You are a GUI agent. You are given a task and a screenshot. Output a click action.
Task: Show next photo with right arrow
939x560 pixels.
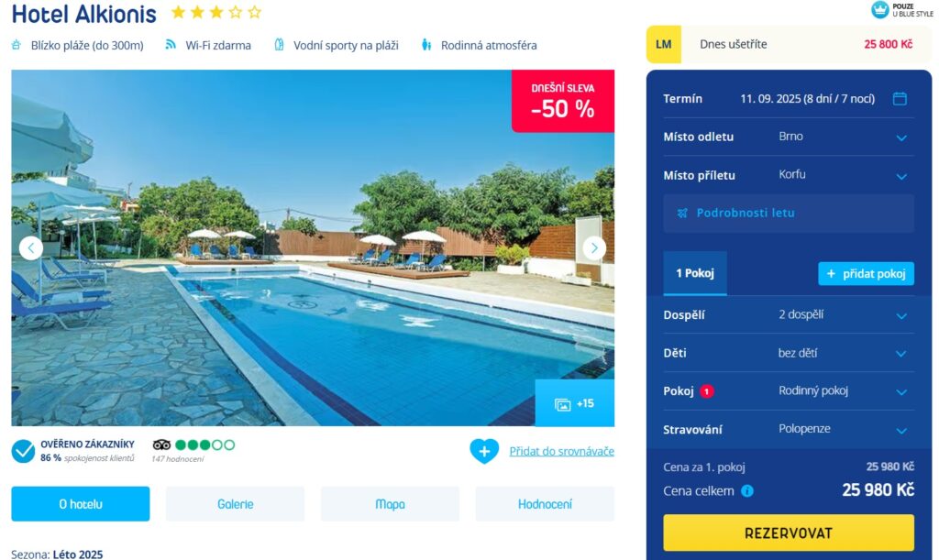tap(594, 247)
